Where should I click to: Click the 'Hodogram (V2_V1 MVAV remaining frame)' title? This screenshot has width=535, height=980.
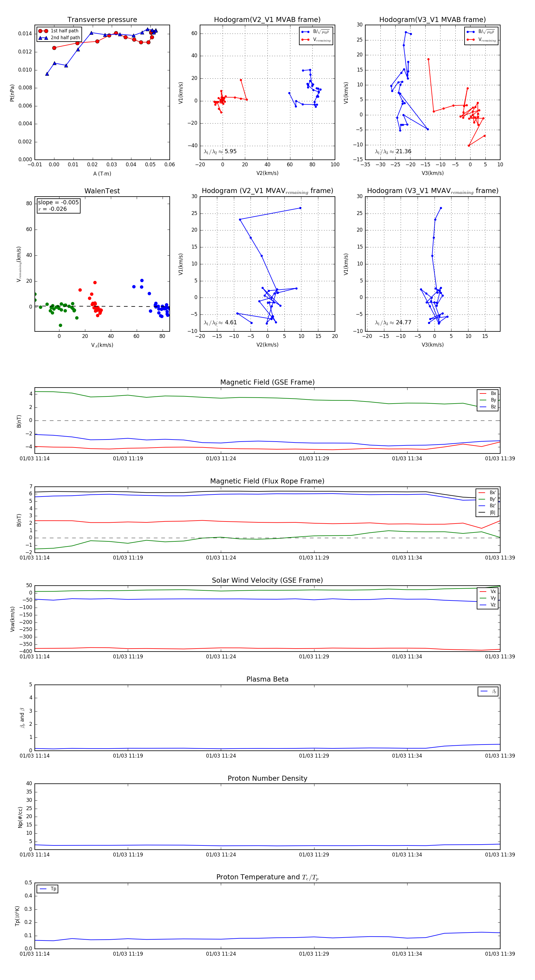(267, 191)
